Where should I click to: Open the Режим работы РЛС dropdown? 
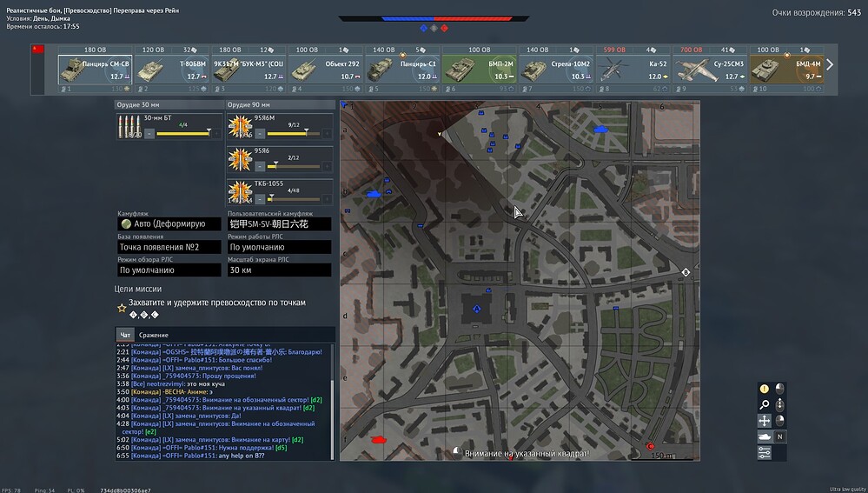pos(280,247)
